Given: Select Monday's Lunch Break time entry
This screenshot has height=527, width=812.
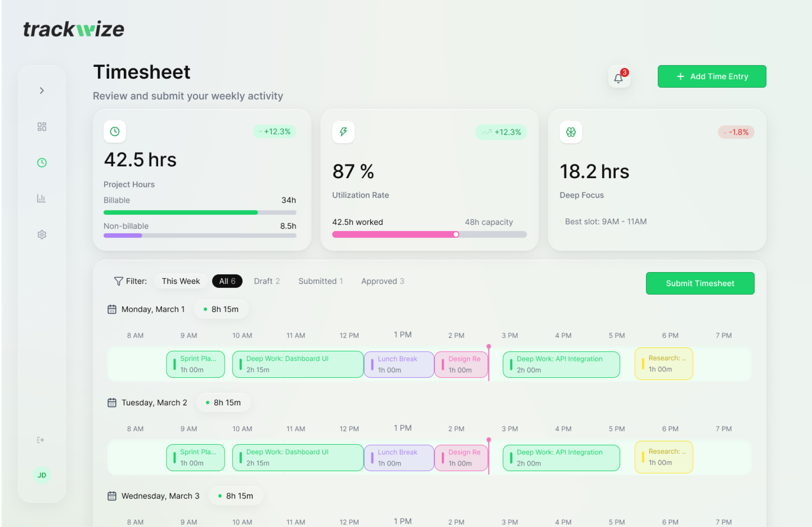Looking at the screenshot, I should pos(398,364).
